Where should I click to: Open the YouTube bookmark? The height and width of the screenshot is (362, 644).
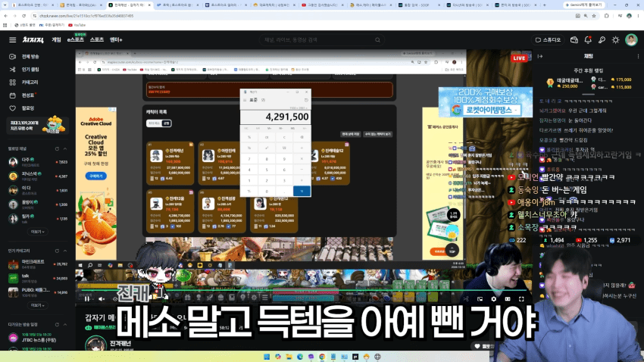click(77, 25)
